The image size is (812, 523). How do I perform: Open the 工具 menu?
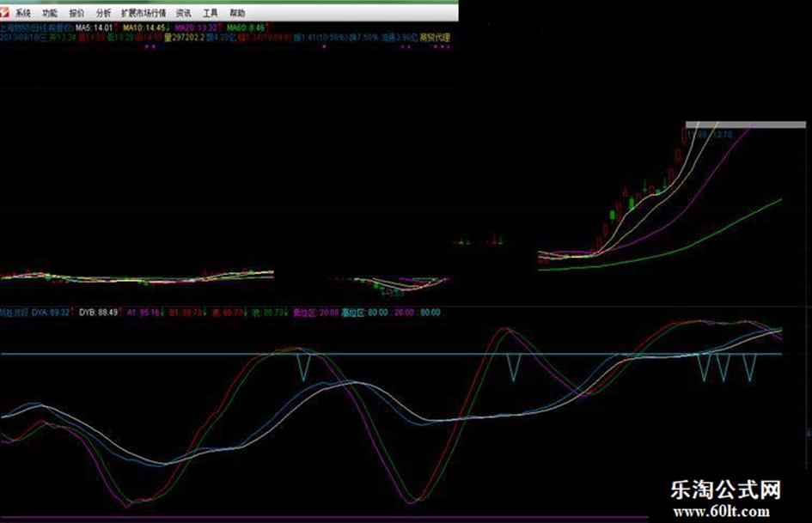[x=211, y=13]
